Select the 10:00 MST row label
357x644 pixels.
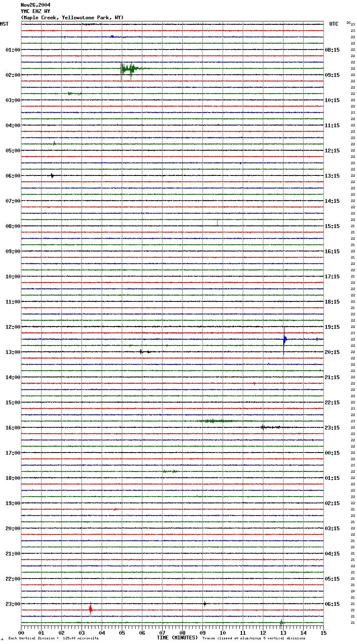pyautogui.click(x=13, y=277)
